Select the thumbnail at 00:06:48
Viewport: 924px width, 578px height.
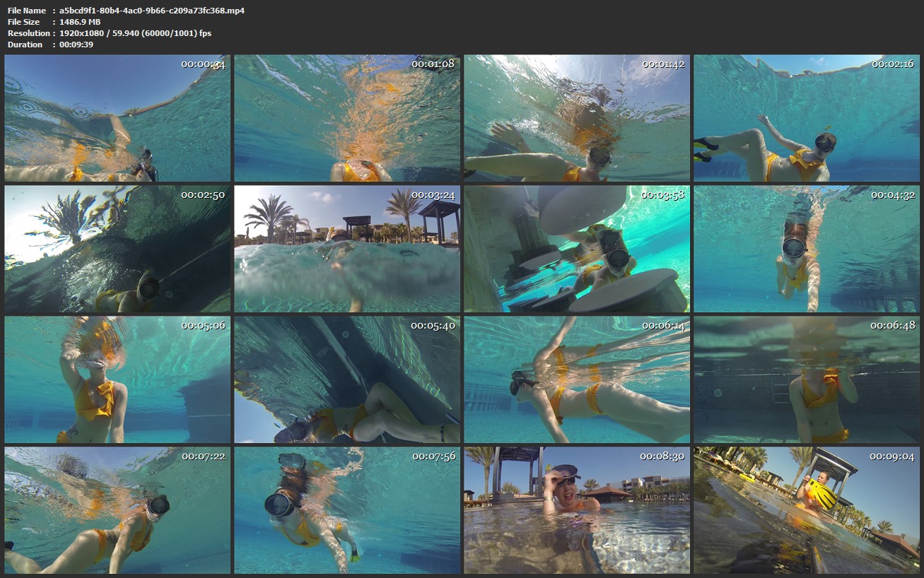click(x=807, y=379)
